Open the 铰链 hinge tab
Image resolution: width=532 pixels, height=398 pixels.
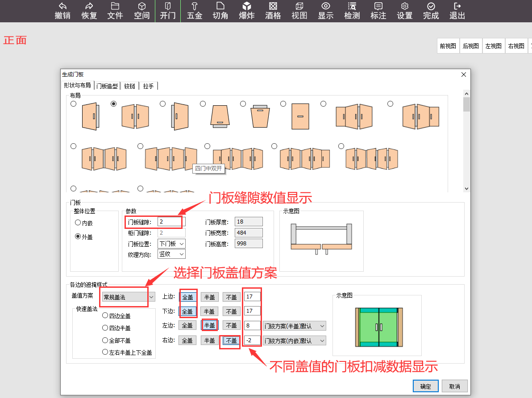tap(129, 86)
